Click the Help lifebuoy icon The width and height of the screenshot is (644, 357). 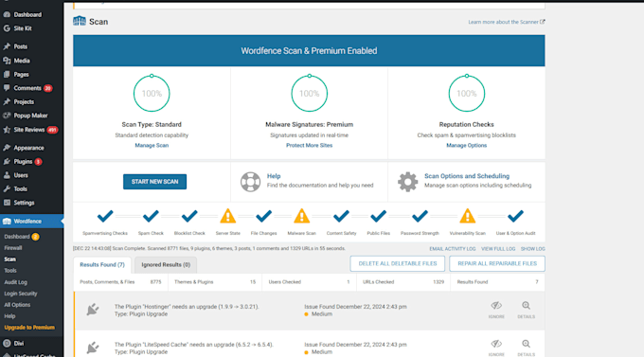tap(251, 182)
